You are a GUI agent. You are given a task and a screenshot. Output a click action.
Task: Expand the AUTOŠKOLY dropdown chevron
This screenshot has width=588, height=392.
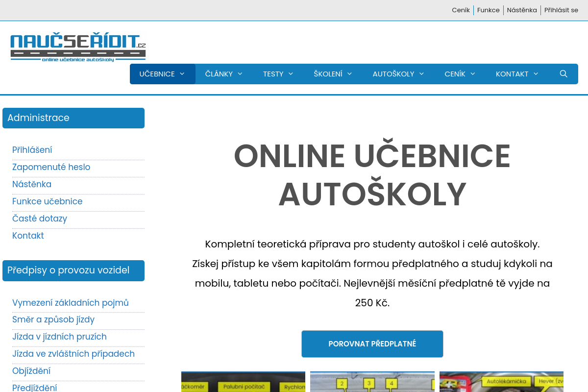(x=421, y=73)
